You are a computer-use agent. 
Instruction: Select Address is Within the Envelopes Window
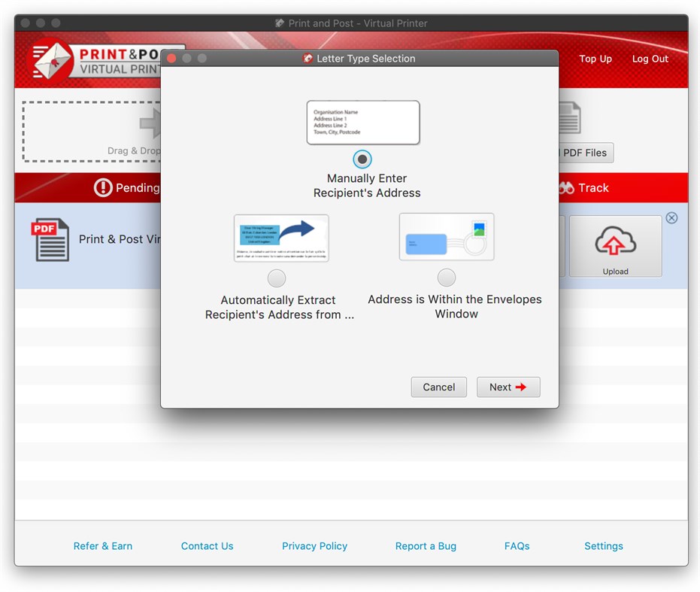click(447, 277)
